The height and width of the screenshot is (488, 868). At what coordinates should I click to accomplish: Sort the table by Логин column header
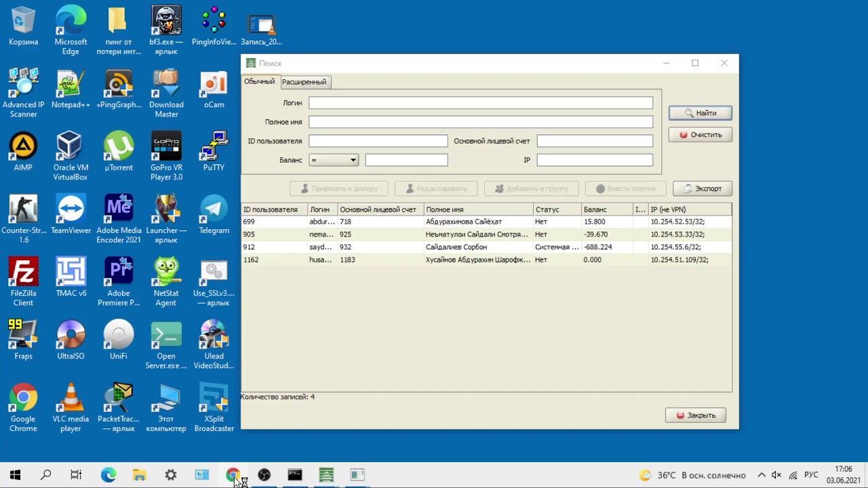point(322,209)
